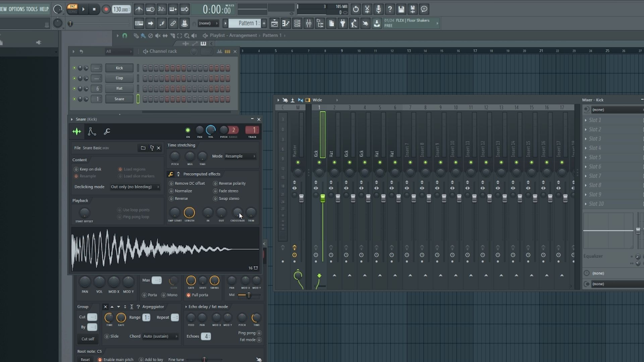Mute the Hat channel green LED
This screenshot has height=362, width=644.
coord(74,88)
